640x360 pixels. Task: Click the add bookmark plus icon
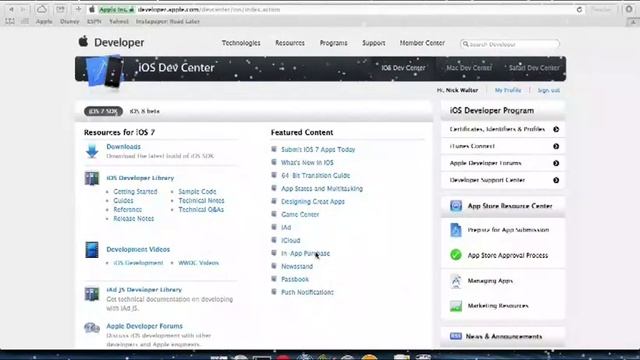(78, 9)
